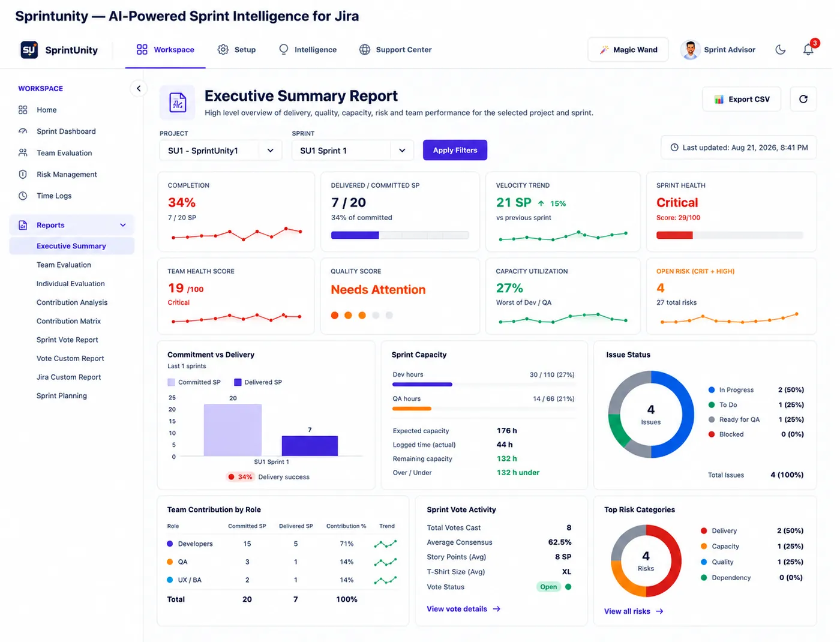Open the Project dropdown SU1 - SprintUnity1
This screenshot has width=840, height=642.
tap(221, 151)
